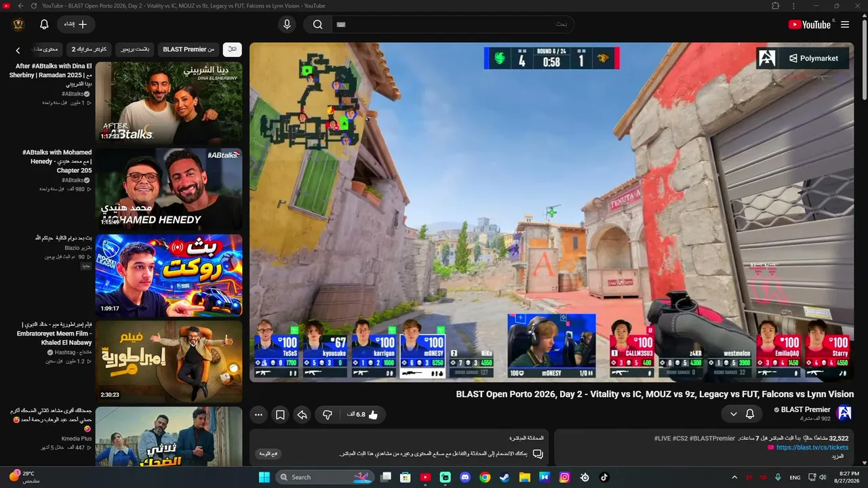Open BLAST Premier channel avatar
The height and width of the screenshot is (488, 868).
point(845,413)
